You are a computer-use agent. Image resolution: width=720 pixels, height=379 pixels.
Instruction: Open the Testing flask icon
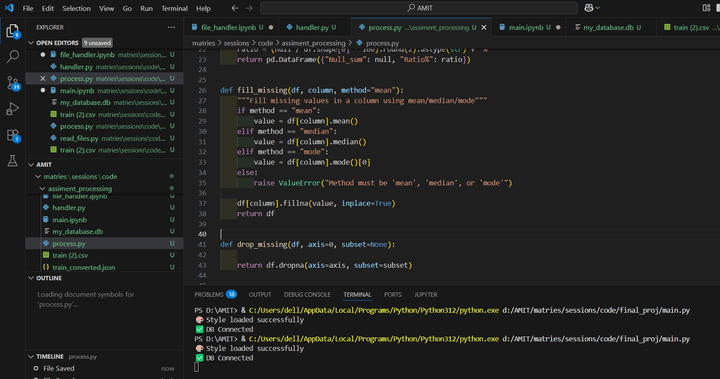click(12, 161)
